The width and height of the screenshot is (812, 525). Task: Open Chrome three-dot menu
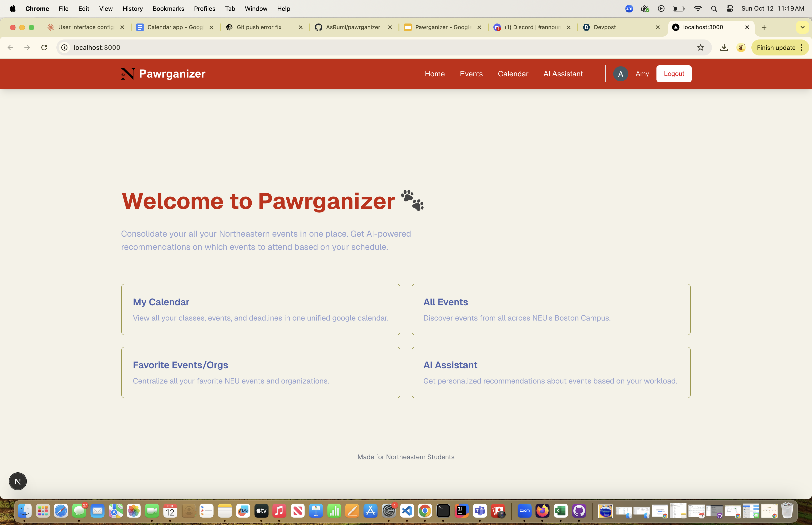pyautogui.click(x=802, y=47)
